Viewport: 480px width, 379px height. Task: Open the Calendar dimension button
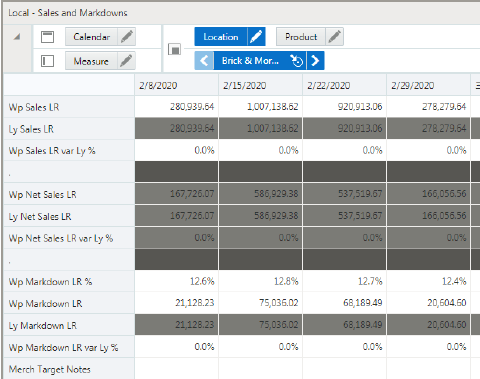pyautogui.click(x=91, y=37)
